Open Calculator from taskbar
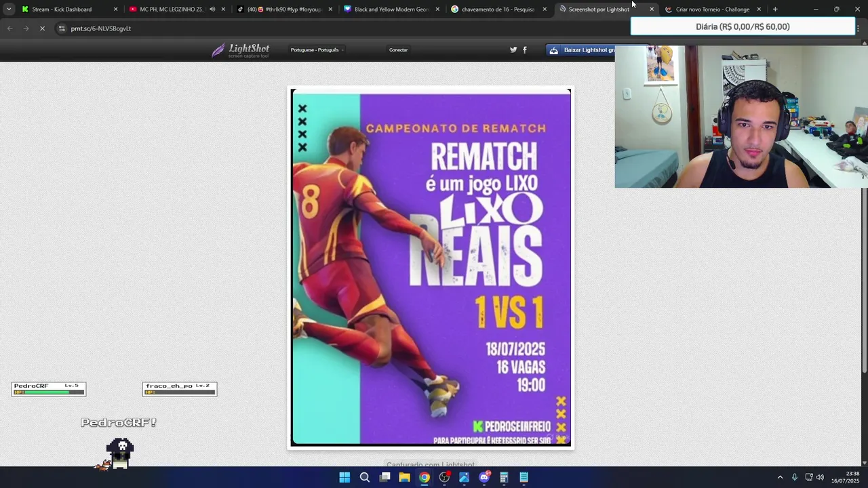 504,477
